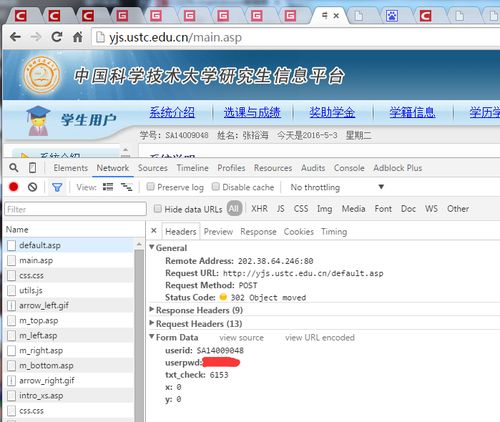Filter requests by Doc

(408, 209)
